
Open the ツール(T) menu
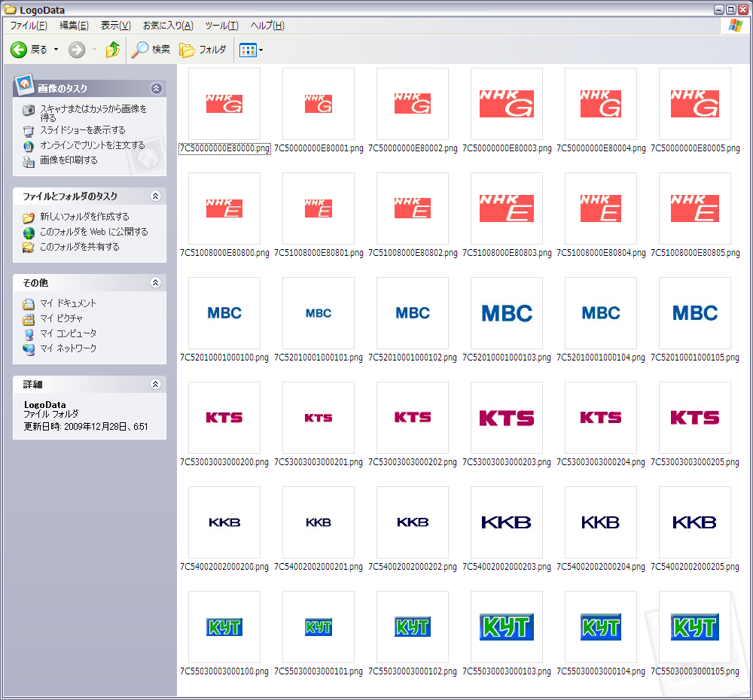(x=221, y=26)
